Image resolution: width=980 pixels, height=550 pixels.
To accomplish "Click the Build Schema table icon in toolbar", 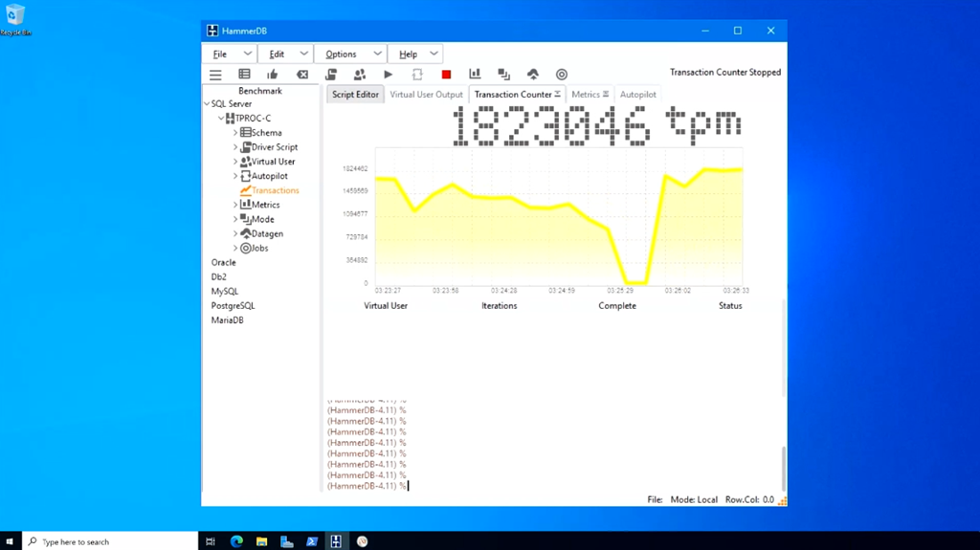I will [x=244, y=75].
